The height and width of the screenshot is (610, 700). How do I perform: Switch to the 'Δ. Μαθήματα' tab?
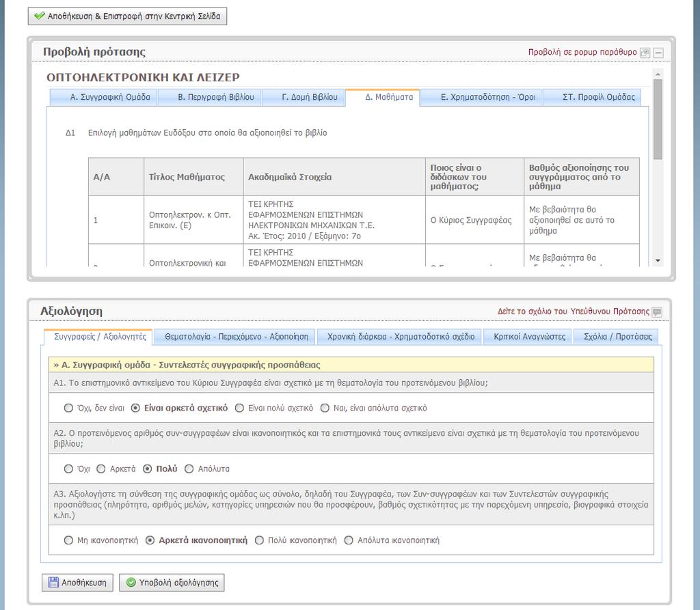coord(383,97)
